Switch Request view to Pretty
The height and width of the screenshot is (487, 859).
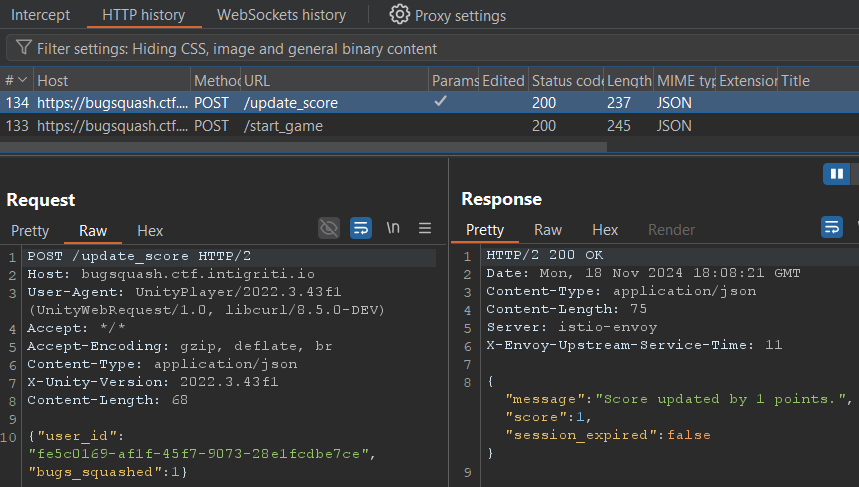pyautogui.click(x=30, y=231)
